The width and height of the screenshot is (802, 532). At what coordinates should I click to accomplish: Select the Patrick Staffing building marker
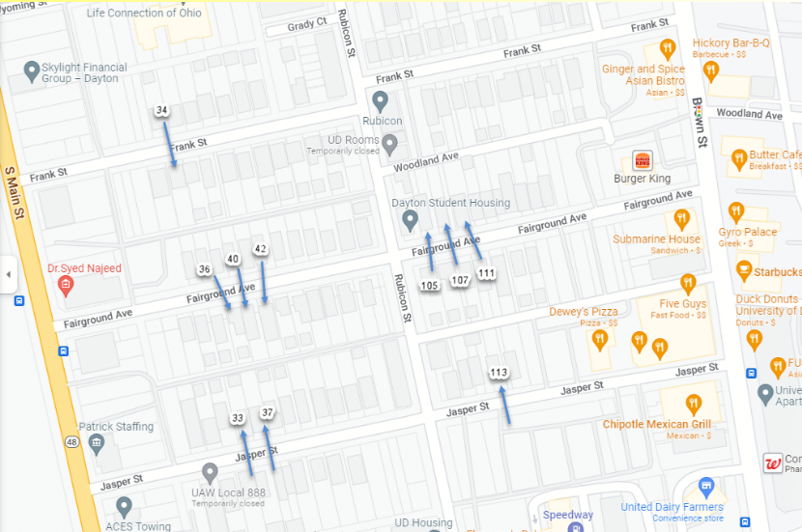click(x=97, y=444)
